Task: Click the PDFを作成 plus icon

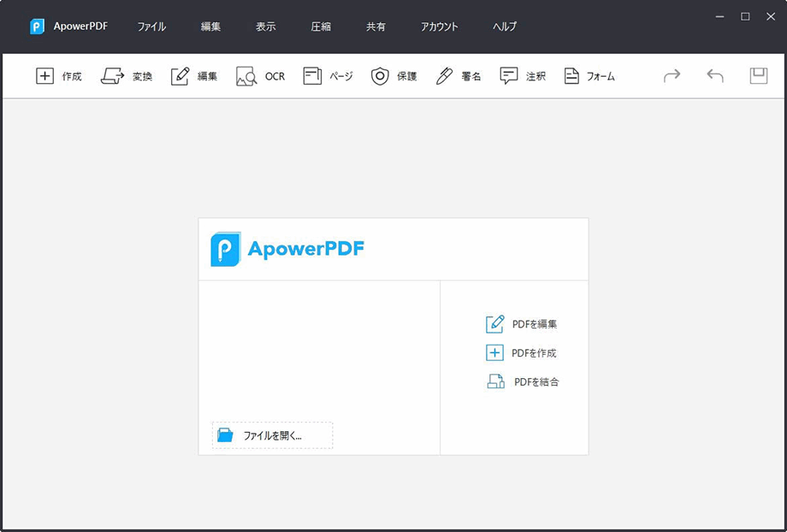Action: (x=494, y=353)
